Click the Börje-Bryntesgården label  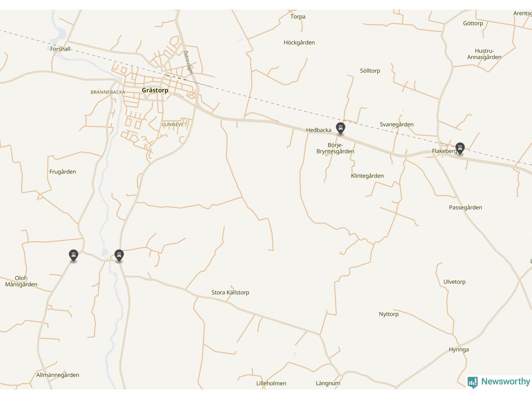(335, 148)
